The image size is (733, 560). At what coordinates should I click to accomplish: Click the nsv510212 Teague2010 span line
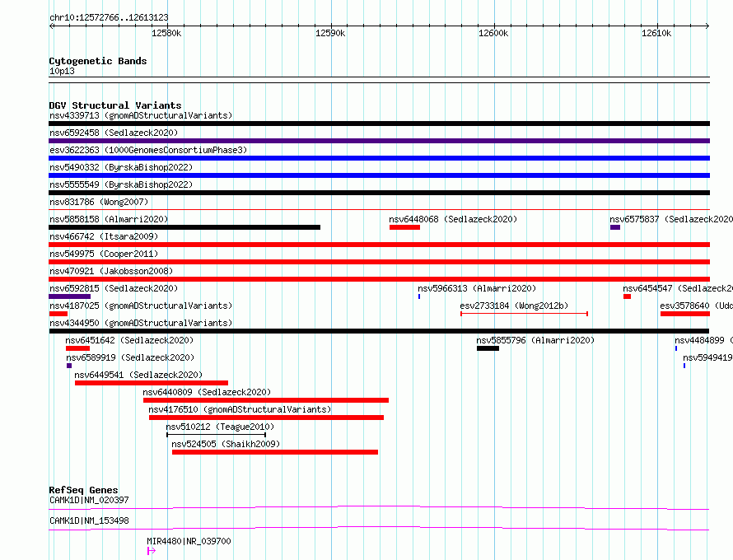[217, 435]
